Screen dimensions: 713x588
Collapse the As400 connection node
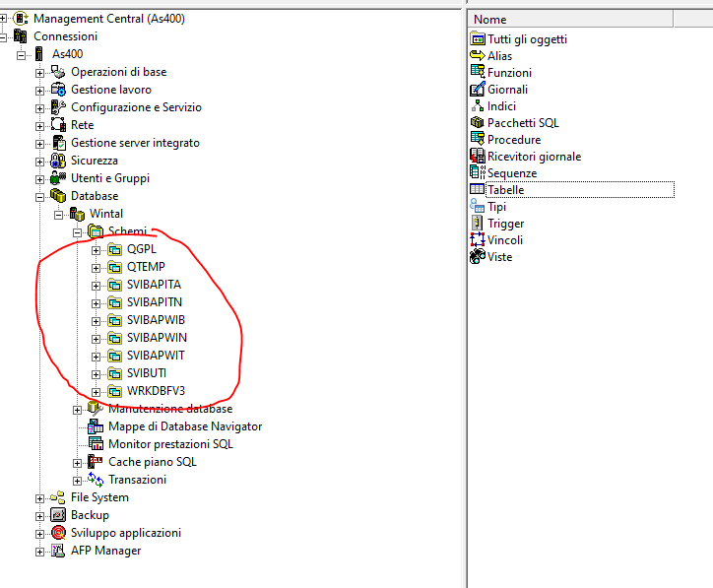click(x=21, y=55)
